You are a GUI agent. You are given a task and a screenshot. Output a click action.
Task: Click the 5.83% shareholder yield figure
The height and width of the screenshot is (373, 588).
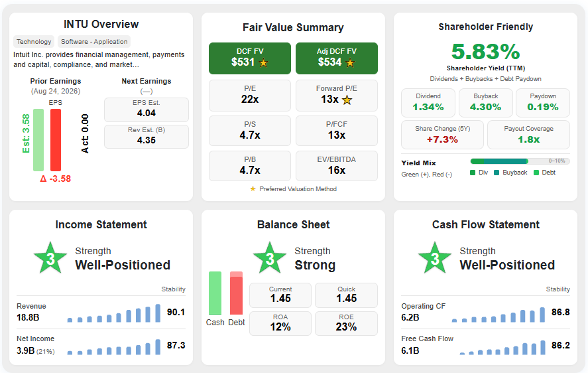[x=486, y=52]
